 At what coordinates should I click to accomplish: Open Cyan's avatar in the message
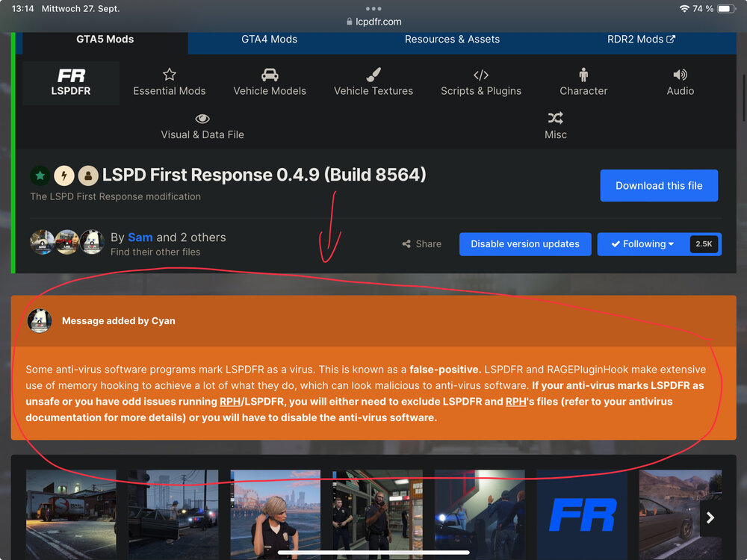click(40, 321)
